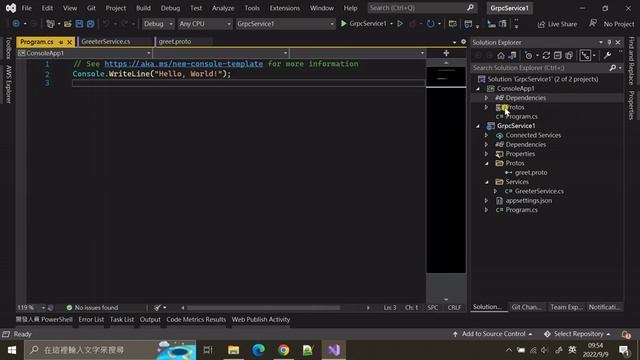
Task: Open the Extensions menu
Action: tap(284, 8)
